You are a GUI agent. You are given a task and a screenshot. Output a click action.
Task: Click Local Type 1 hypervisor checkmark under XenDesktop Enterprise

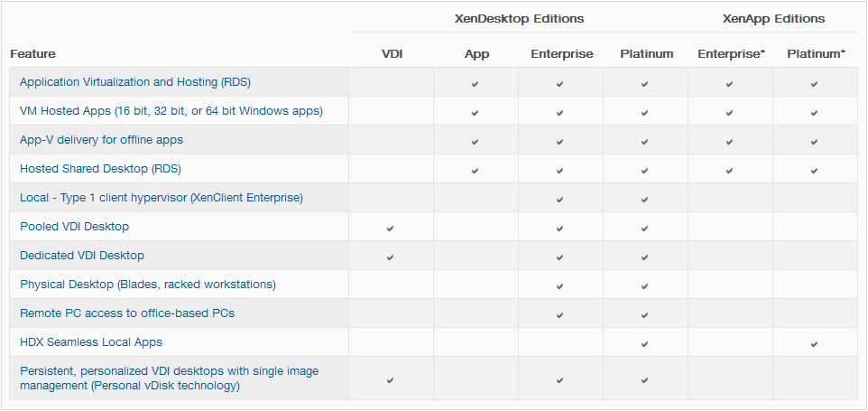click(559, 200)
